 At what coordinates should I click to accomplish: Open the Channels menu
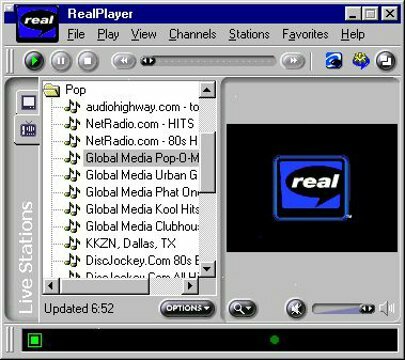point(192,34)
